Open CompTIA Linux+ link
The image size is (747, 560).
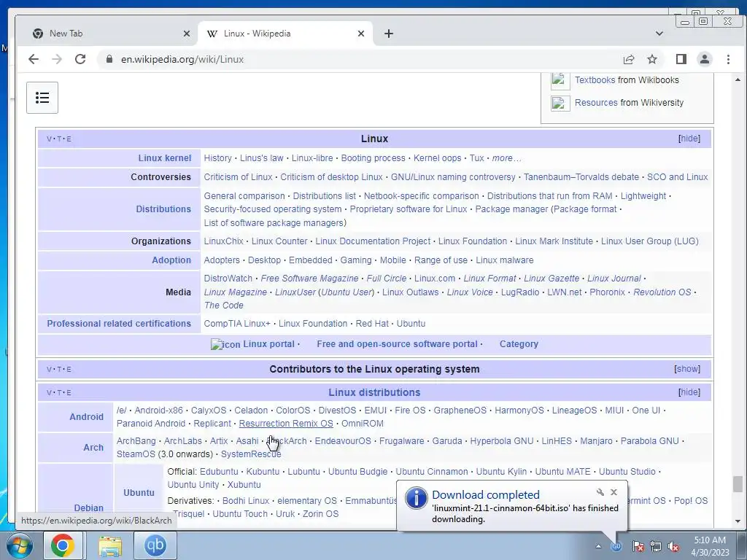click(237, 324)
